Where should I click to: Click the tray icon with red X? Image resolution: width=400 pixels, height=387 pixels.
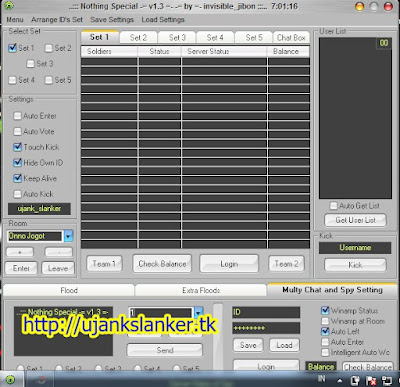371,380
